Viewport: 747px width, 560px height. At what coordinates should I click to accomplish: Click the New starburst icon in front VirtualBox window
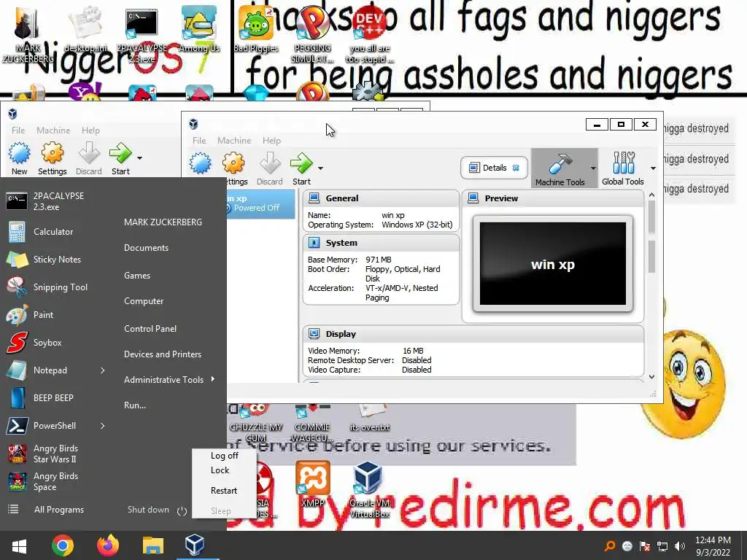[200, 163]
